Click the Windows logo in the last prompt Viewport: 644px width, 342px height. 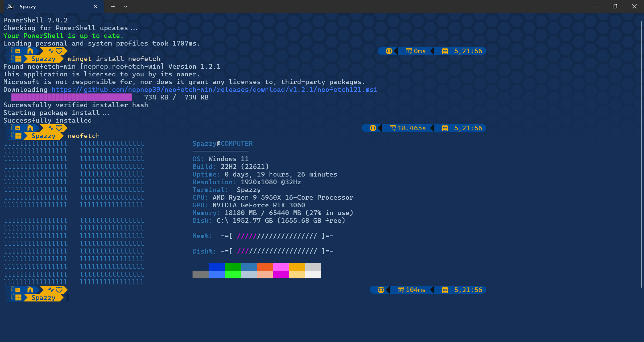[x=18, y=297]
